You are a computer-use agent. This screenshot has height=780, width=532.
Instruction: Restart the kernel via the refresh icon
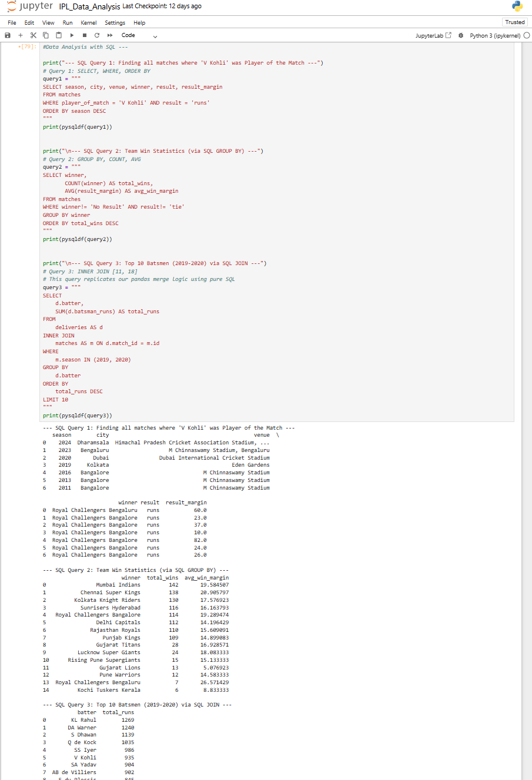pos(96,35)
